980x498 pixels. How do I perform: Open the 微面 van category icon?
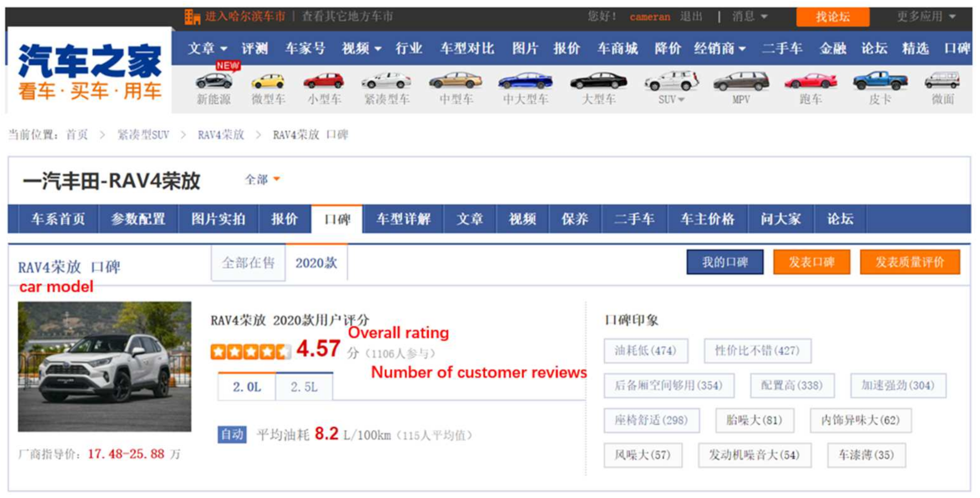pyautogui.click(x=943, y=80)
